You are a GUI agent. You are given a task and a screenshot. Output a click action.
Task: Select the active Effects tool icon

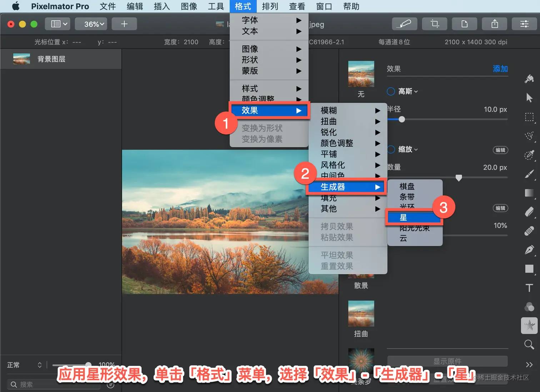coord(529,326)
